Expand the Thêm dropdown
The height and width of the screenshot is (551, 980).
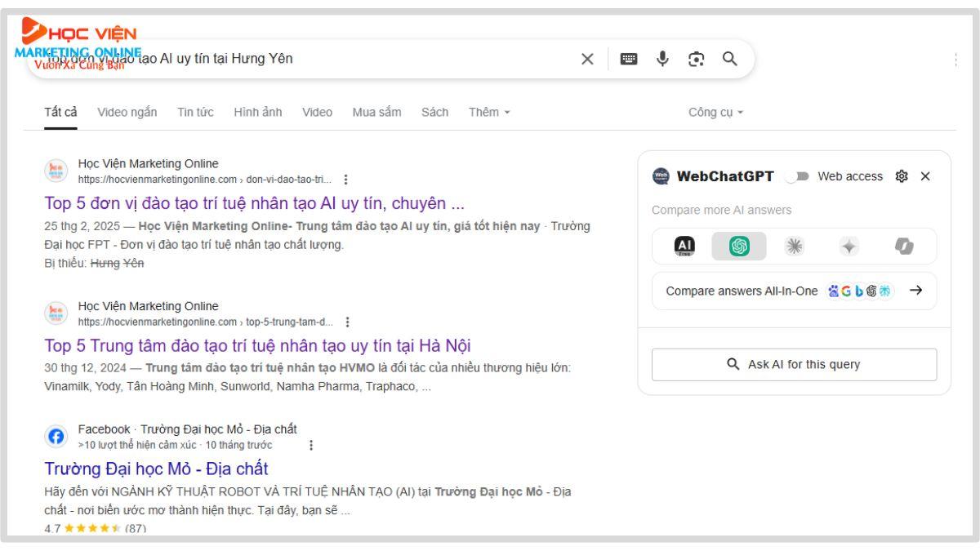[490, 112]
